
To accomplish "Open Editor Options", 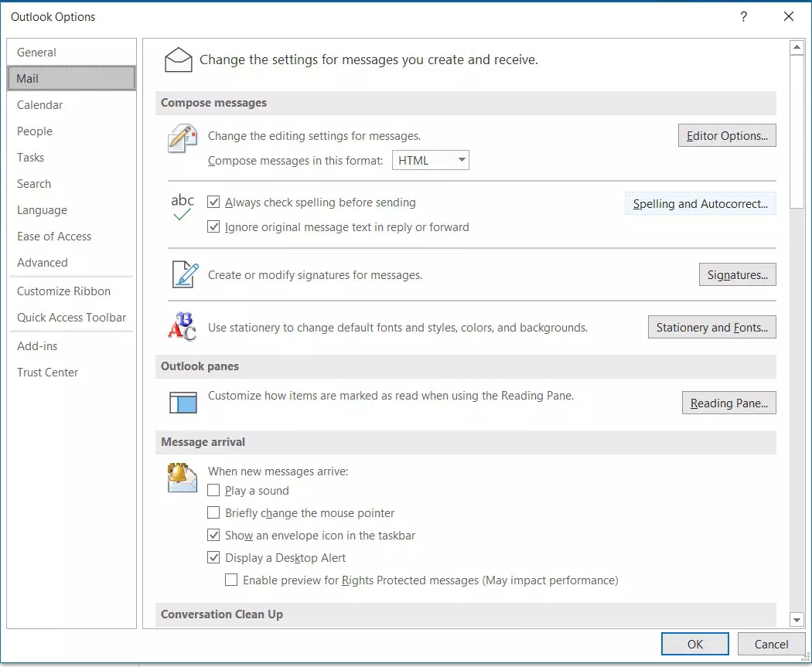I will tap(726, 134).
